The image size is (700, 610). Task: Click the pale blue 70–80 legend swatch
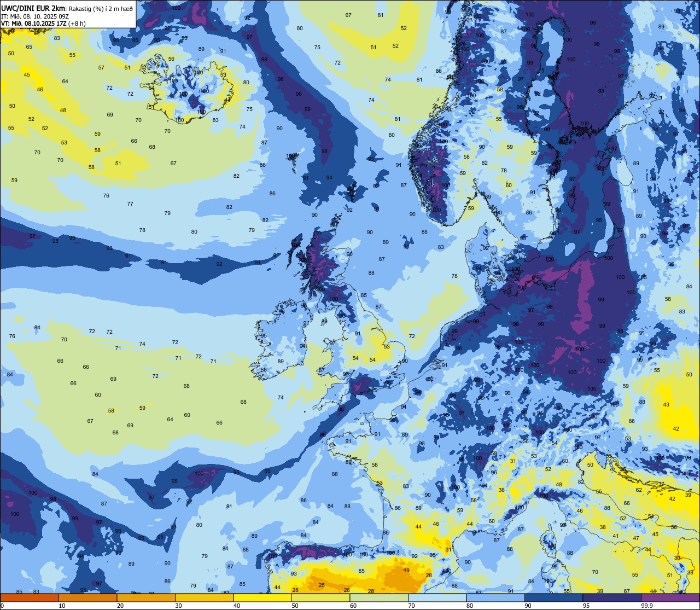coord(437,597)
